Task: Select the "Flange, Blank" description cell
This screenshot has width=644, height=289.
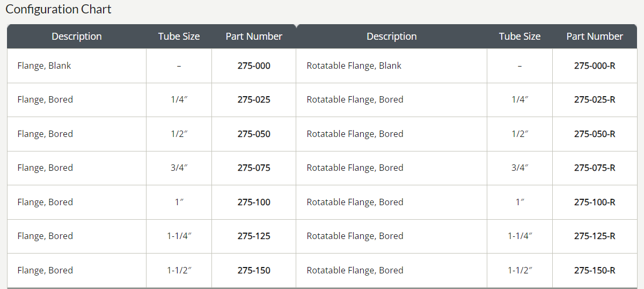Action: [x=44, y=66]
